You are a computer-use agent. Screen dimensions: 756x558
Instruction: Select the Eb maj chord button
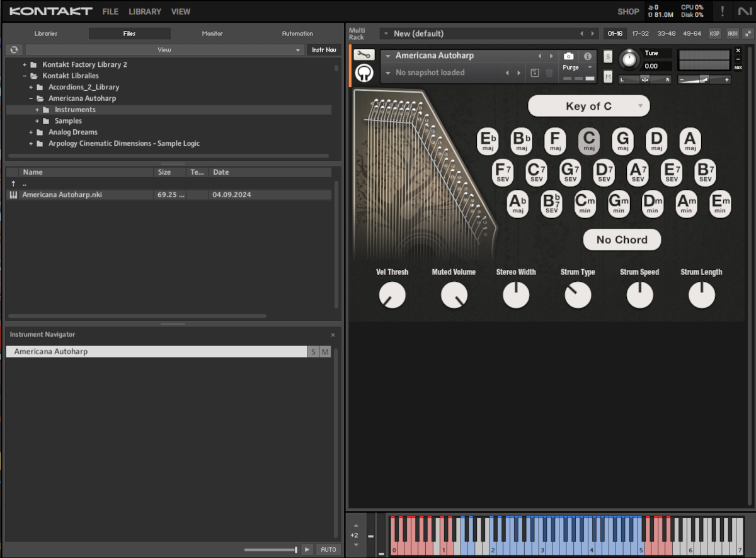[x=488, y=141]
